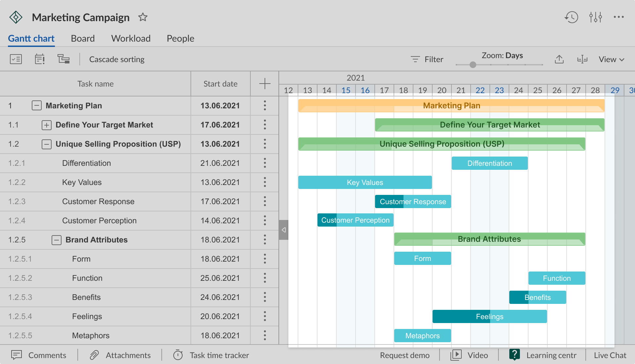Open the View dropdown menu

pyautogui.click(x=611, y=59)
